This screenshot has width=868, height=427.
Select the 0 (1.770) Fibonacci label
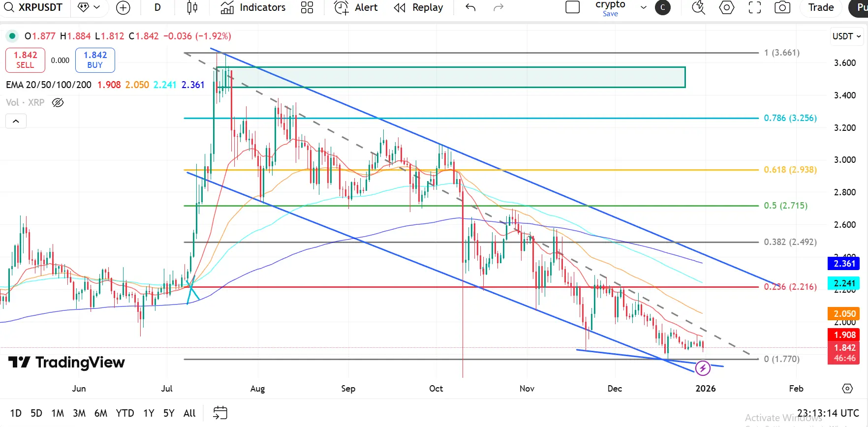click(x=782, y=359)
